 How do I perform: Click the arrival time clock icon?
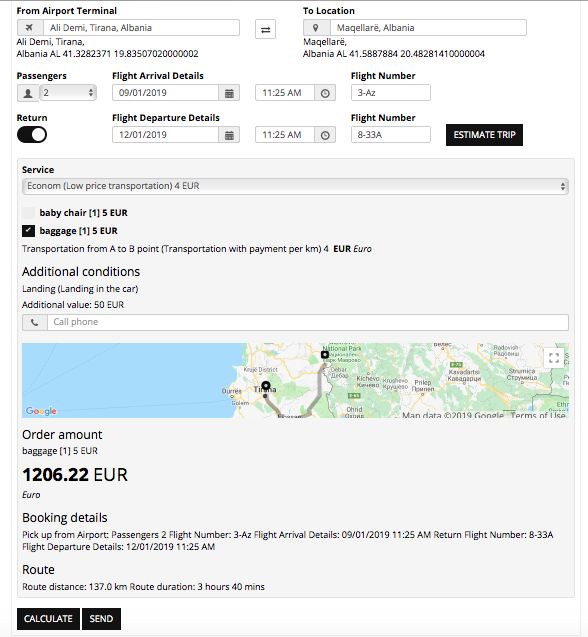[325, 93]
